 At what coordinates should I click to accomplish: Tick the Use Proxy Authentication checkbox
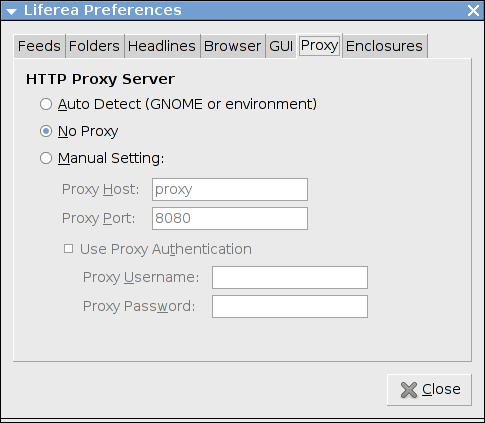click(x=68, y=249)
